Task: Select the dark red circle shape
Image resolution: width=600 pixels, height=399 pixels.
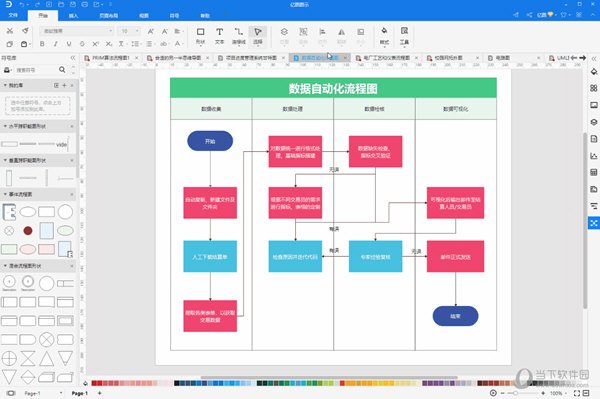Action: pyautogui.click(x=28, y=231)
